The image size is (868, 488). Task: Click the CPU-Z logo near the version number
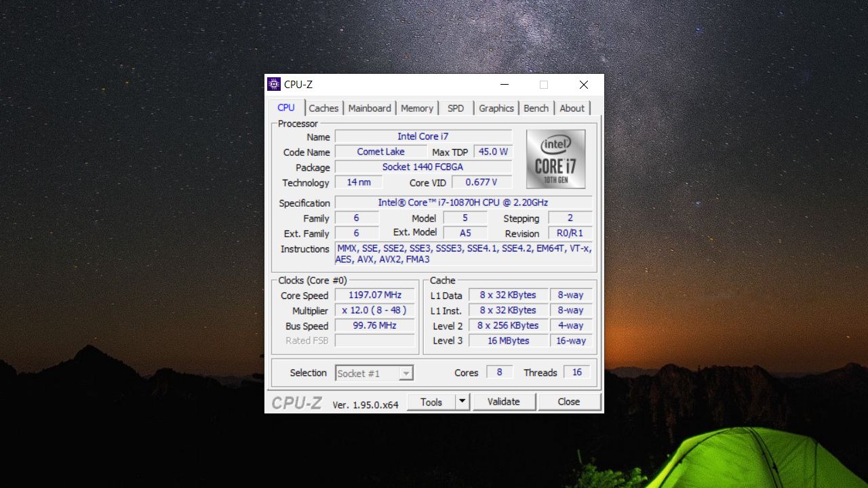(296, 403)
